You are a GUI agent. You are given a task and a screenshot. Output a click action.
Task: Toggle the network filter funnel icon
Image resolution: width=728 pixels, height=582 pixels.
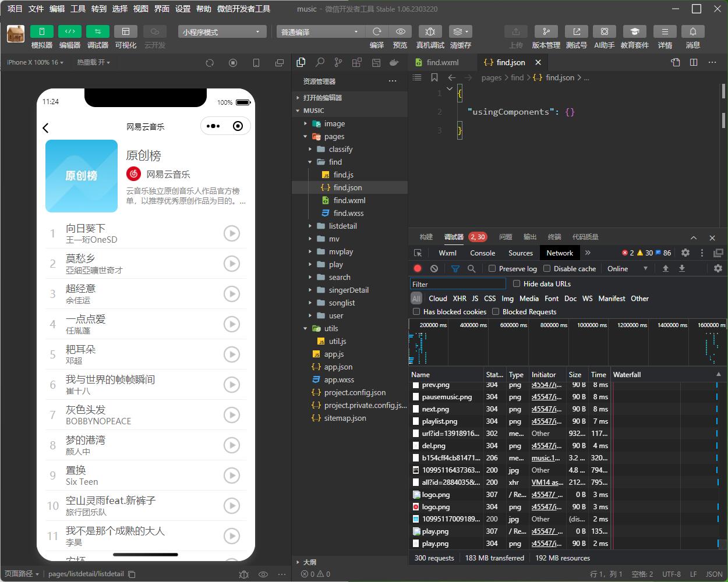tap(455, 268)
